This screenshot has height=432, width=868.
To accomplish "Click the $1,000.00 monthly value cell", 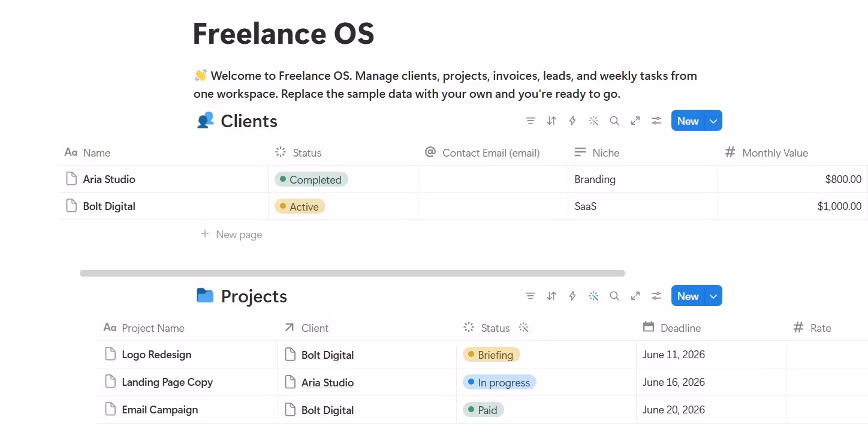I will coord(792,206).
